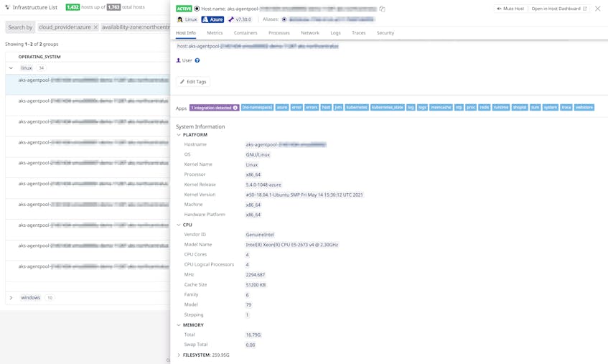Image resolution: width=608 pixels, height=364 pixels.
Task: Open the Processes tab
Action: (279, 33)
